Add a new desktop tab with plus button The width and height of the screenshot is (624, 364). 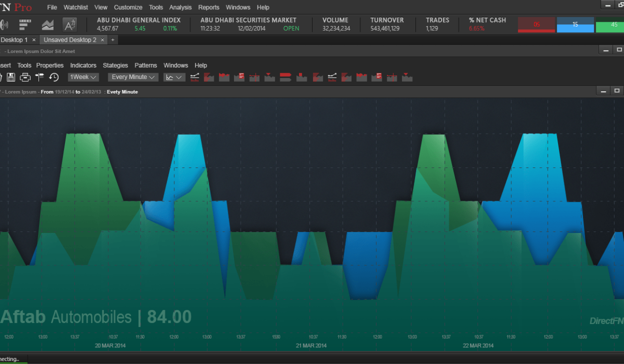pyautogui.click(x=113, y=40)
